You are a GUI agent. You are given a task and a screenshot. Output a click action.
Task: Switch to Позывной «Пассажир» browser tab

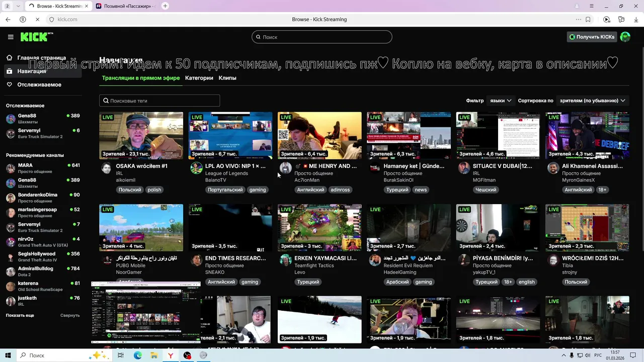coord(125,6)
